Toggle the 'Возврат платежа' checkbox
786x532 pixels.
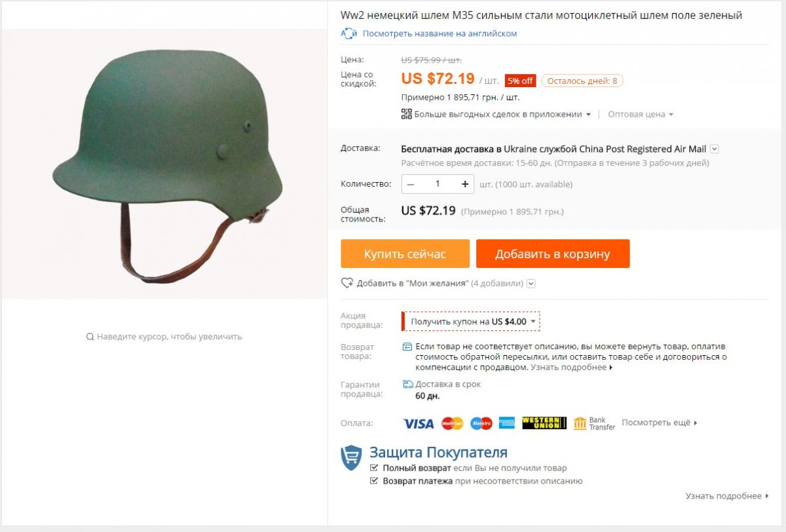374,481
